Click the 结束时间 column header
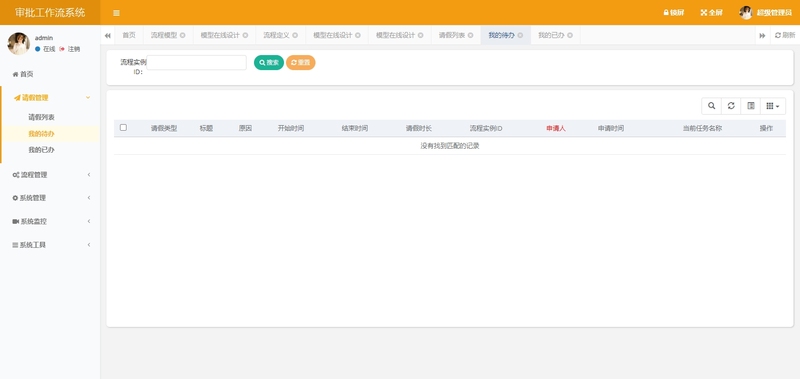Image resolution: width=800 pixels, height=379 pixels. (x=355, y=128)
